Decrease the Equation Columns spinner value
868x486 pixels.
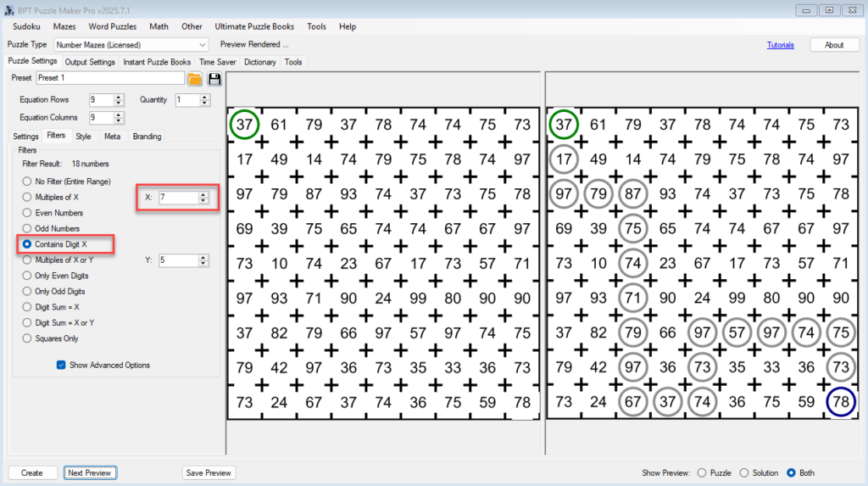tap(119, 121)
